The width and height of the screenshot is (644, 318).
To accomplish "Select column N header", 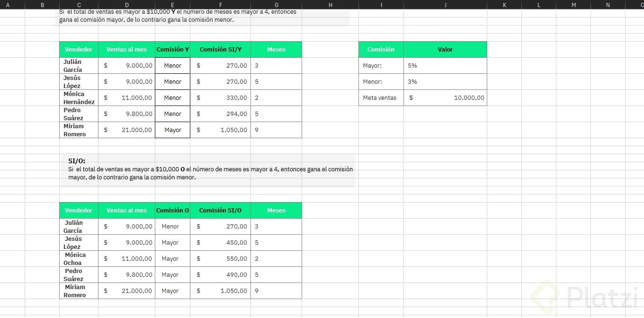I will (x=608, y=5).
